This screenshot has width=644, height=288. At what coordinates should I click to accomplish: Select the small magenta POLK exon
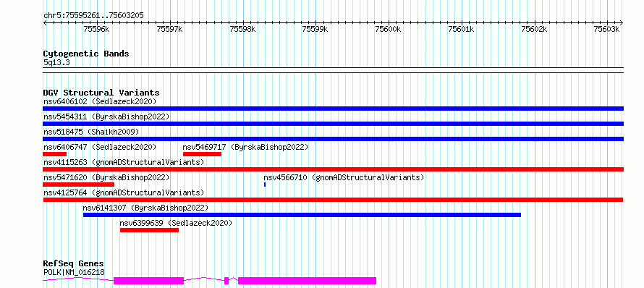226,281
